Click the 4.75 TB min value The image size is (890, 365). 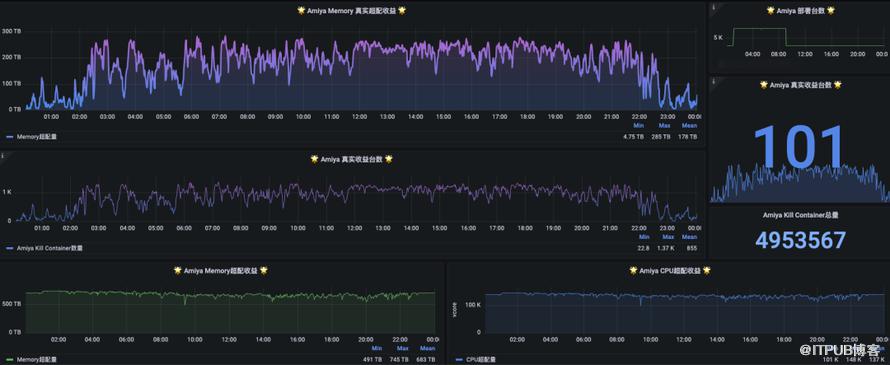633,137
